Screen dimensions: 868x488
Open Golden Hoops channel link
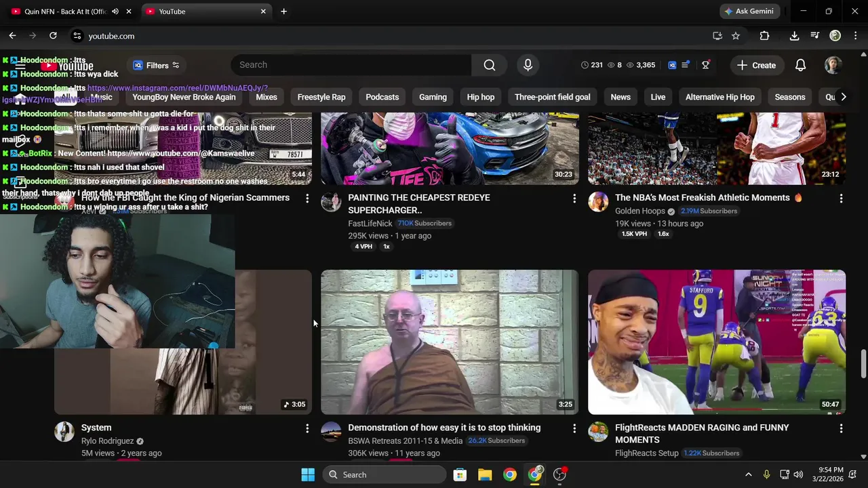(640, 211)
